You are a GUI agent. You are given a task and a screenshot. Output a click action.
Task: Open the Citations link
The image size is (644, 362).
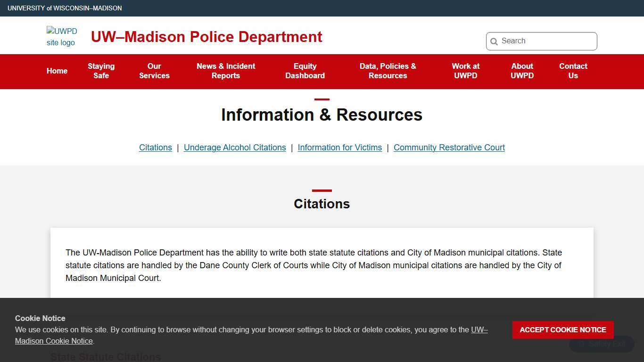155,148
